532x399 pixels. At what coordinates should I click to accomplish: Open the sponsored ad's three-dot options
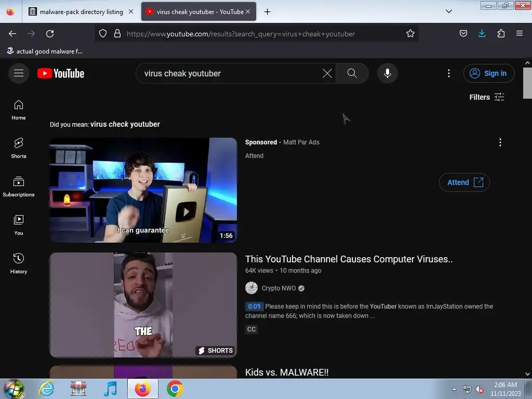coord(500,142)
